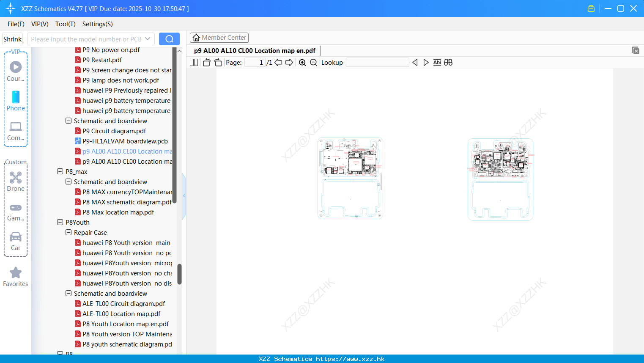Image resolution: width=644 pixels, height=363 pixels.
Task: Go to the next page arrow
Action: coord(289,63)
